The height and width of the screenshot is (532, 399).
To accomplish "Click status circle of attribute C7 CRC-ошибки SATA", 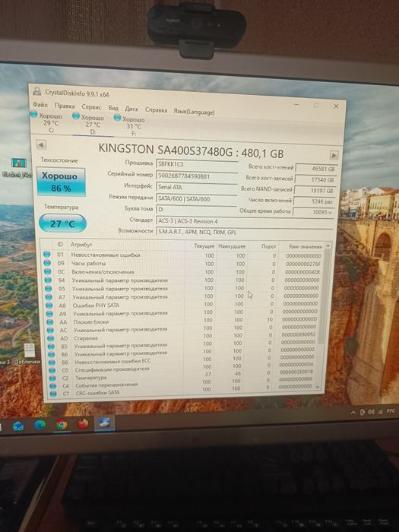I will pos(53,393).
